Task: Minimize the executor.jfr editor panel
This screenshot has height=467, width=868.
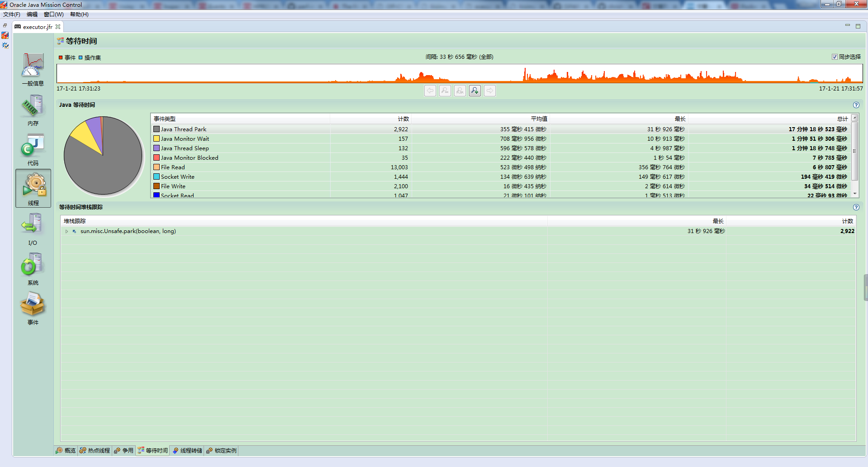Action: (x=847, y=26)
